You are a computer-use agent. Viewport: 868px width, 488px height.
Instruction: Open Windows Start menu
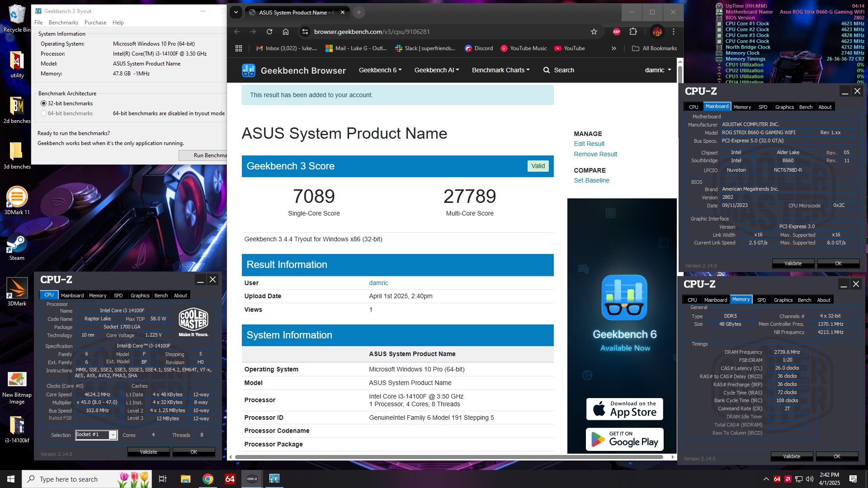tap(11, 479)
